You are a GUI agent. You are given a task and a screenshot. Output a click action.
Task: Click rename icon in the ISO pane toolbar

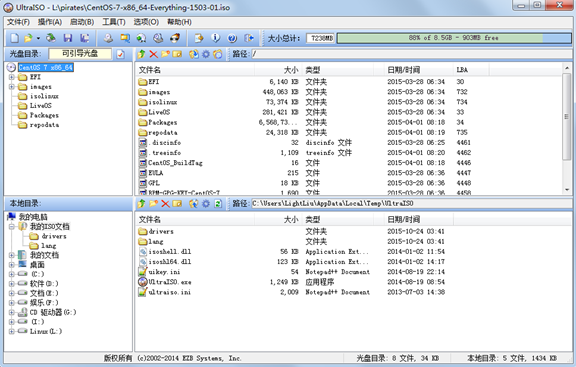tap(177, 54)
